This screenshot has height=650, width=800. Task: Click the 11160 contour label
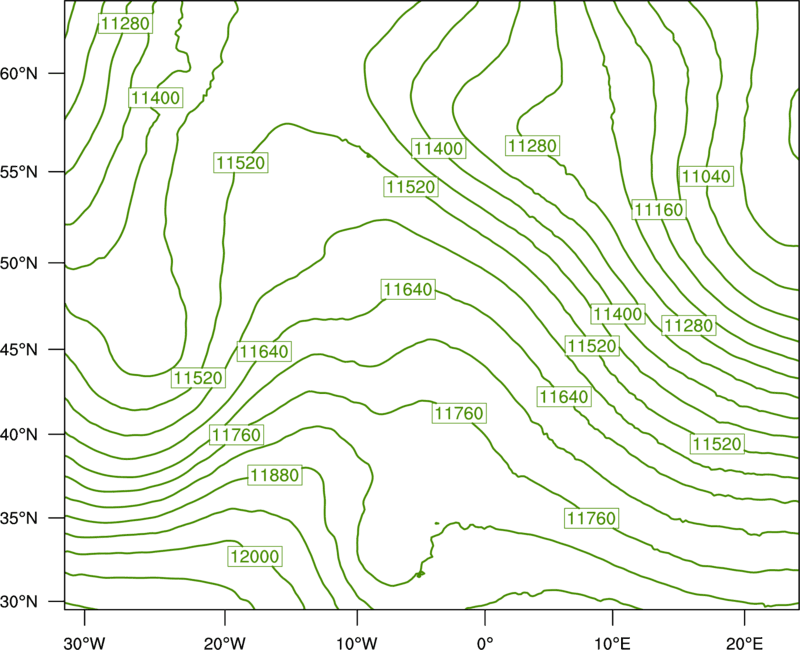pos(659,210)
